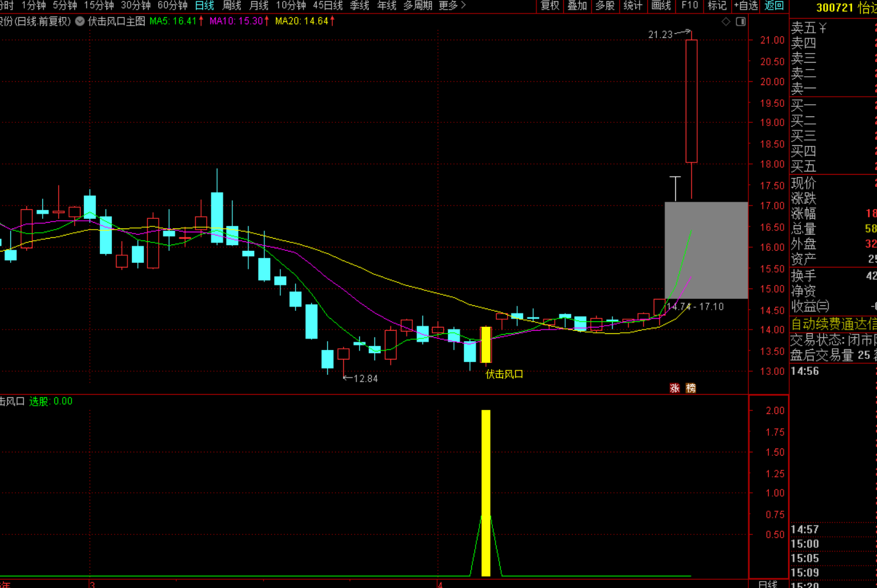Click the 买五 order book row
The width and height of the screenshot is (877, 588).
(833, 166)
